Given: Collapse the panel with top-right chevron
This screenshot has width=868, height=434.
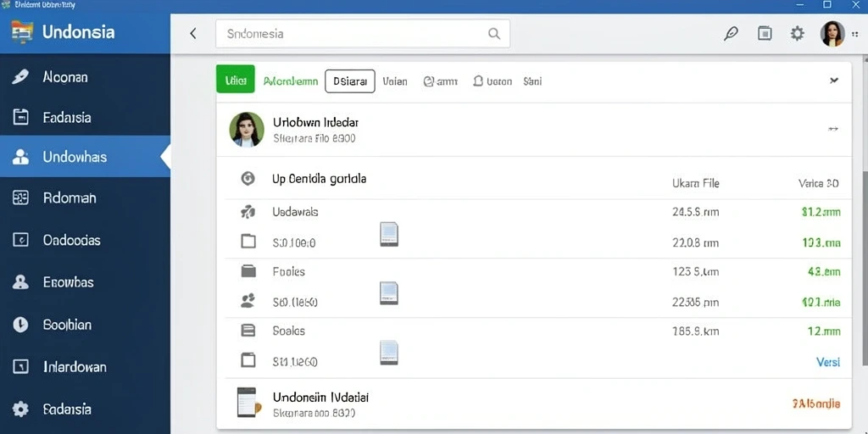Looking at the screenshot, I should pos(834,81).
